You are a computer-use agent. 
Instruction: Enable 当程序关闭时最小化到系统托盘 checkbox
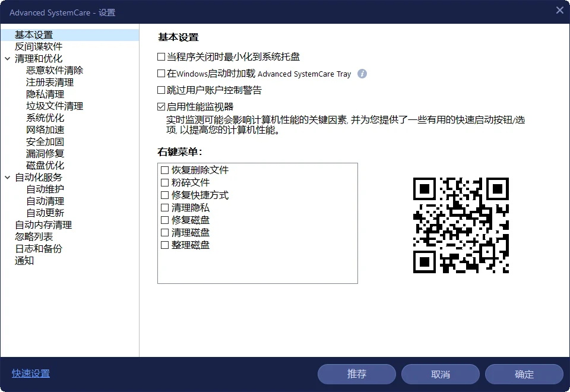[161, 57]
